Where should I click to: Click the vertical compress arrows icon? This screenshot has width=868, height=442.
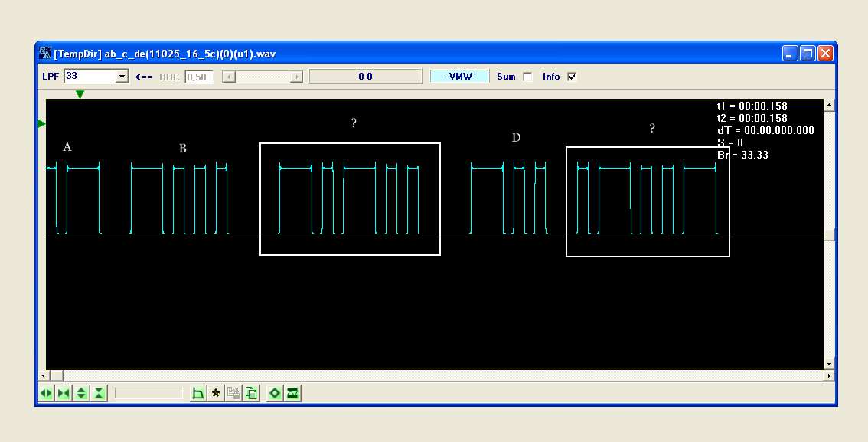click(x=99, y=393)
